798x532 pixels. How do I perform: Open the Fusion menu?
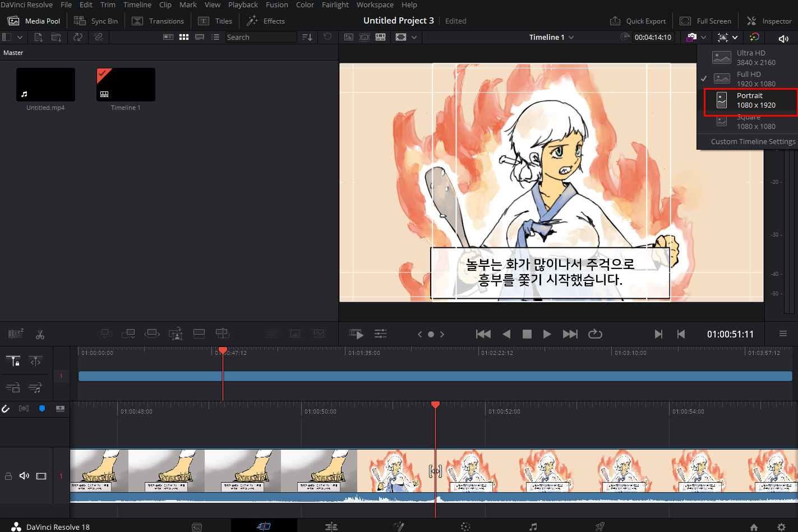[x=277, y=4]
